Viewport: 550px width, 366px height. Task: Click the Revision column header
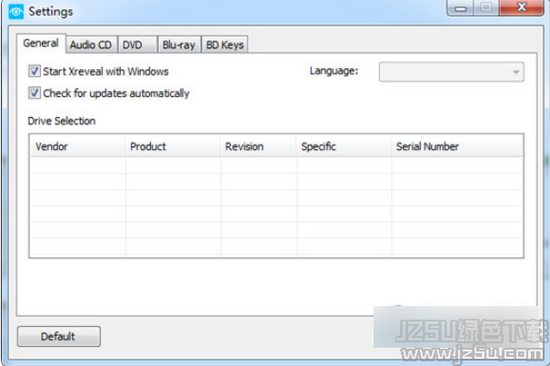click(259, 146)
